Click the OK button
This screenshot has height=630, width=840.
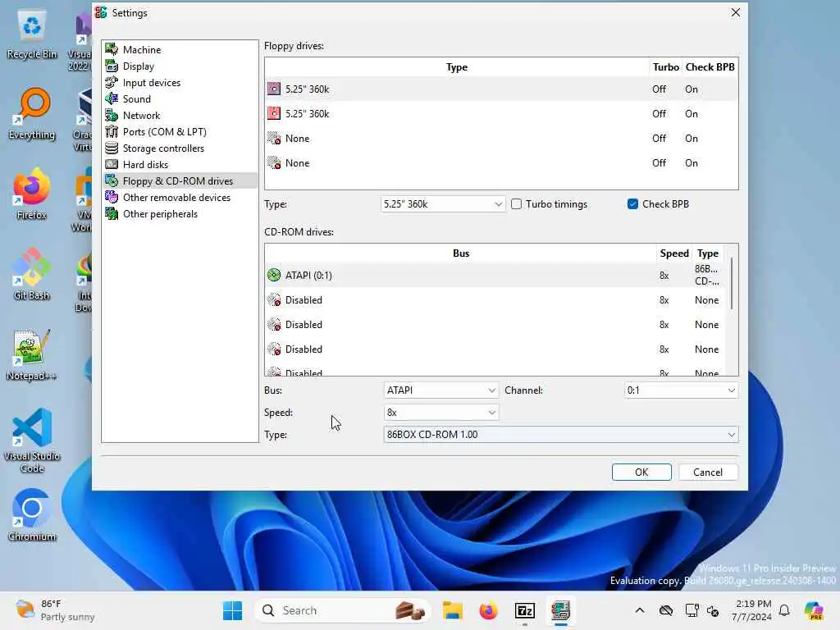pyautogui.click(x=641, y=472)
